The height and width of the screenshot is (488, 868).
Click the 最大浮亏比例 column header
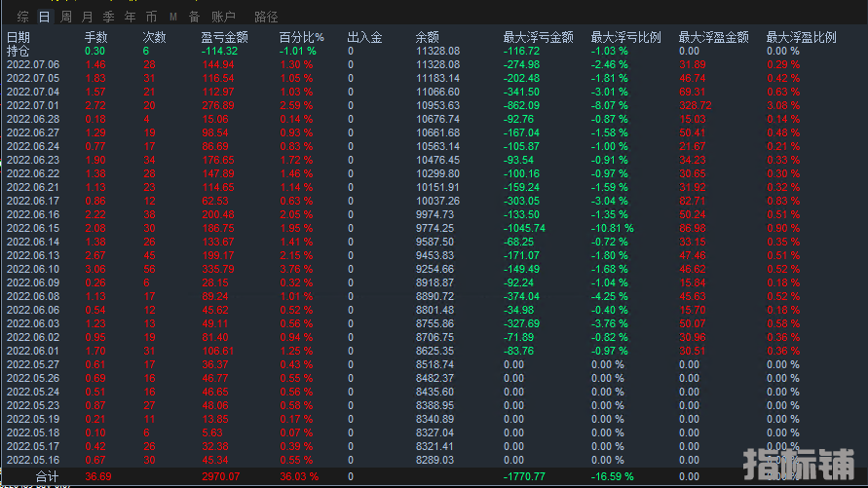point(626,37)
